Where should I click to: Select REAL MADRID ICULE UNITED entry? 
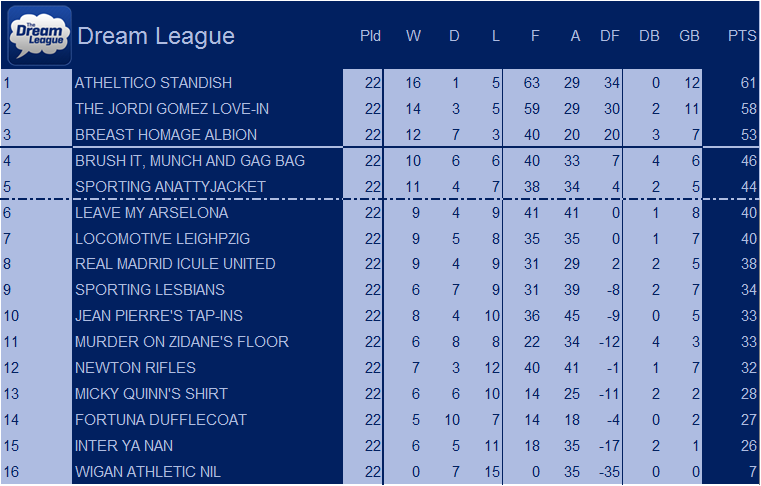[x=175, y=264]
